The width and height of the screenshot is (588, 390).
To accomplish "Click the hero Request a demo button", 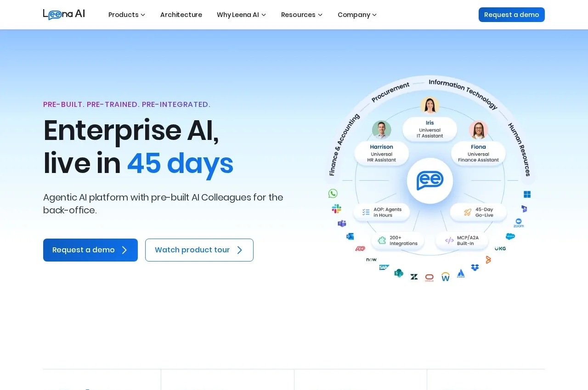I will tap(90, 250).
